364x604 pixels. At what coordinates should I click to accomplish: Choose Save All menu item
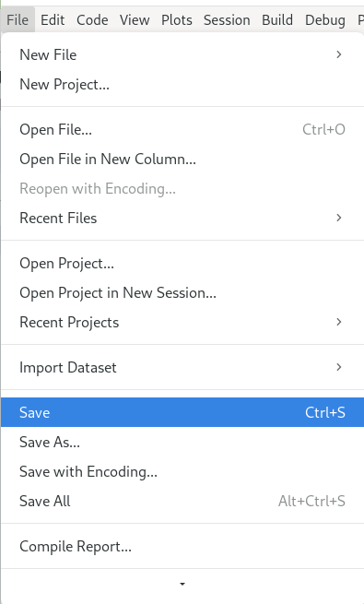tap(182, 501)
